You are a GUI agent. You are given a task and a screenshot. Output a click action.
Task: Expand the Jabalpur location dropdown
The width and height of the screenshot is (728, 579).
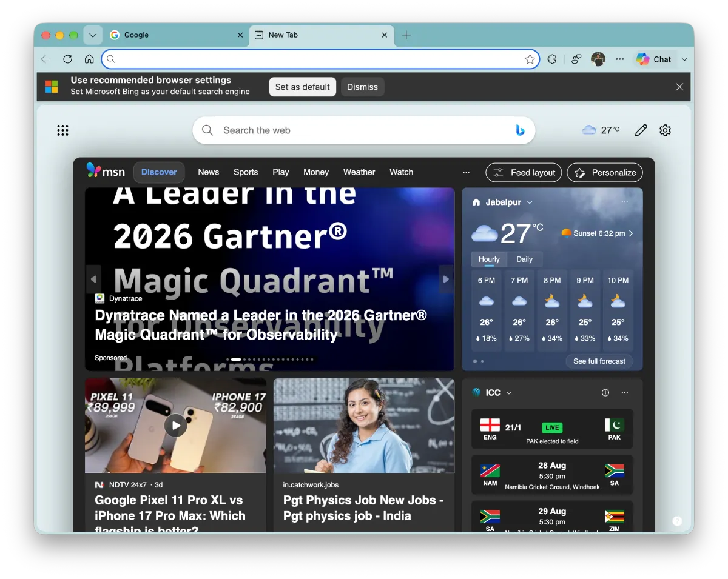pyautogui.click(x=530, y=202)
